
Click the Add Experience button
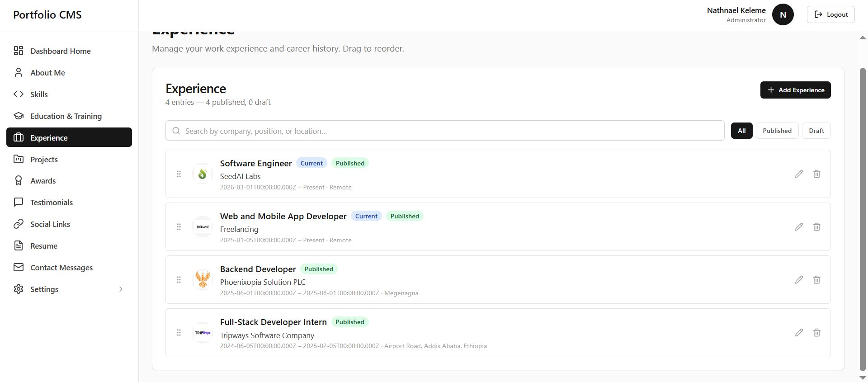[795, 90]
